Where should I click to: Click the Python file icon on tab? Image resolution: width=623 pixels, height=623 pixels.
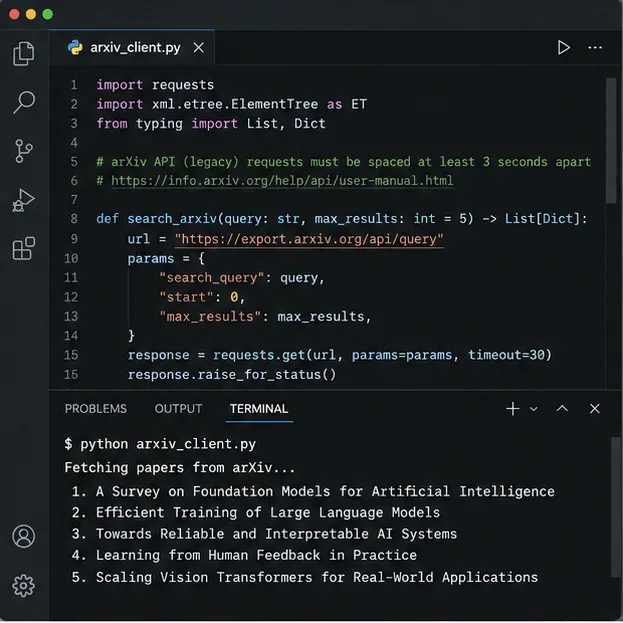click(x=75, y=47)
